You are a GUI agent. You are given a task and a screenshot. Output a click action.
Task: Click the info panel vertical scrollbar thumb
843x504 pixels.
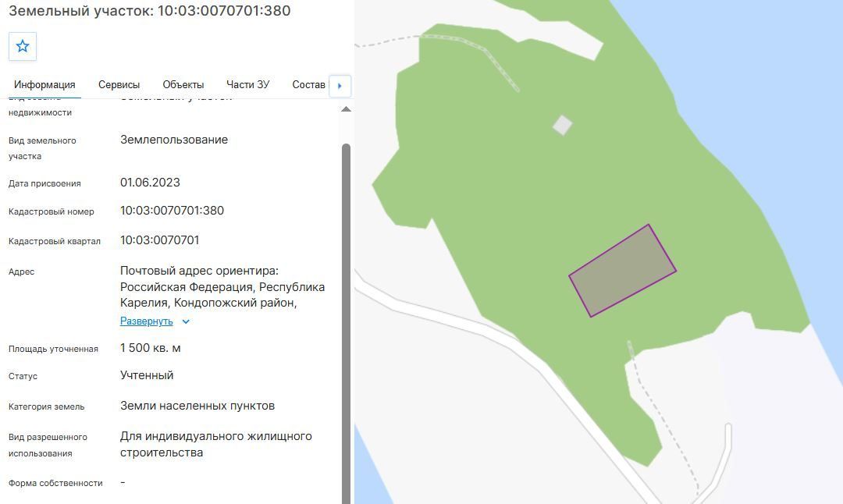pyautogui.click(x=347, y=324)
